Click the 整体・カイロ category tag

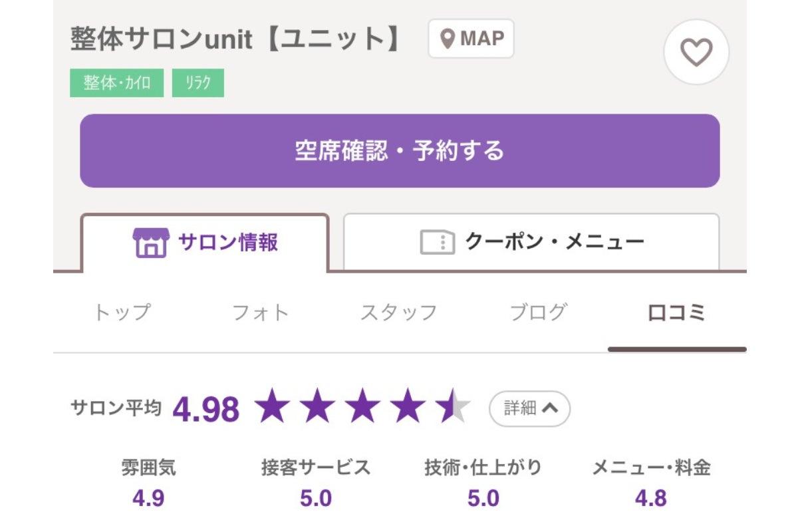click(x=116, y=83)
